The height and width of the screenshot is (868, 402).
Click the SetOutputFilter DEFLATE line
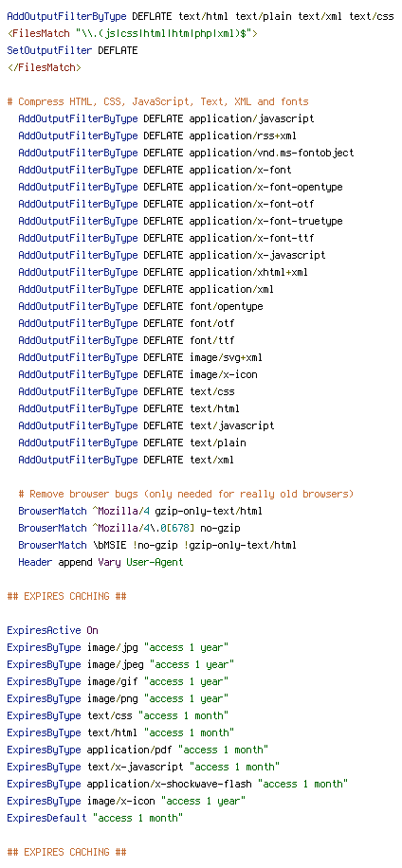[72, 50]
